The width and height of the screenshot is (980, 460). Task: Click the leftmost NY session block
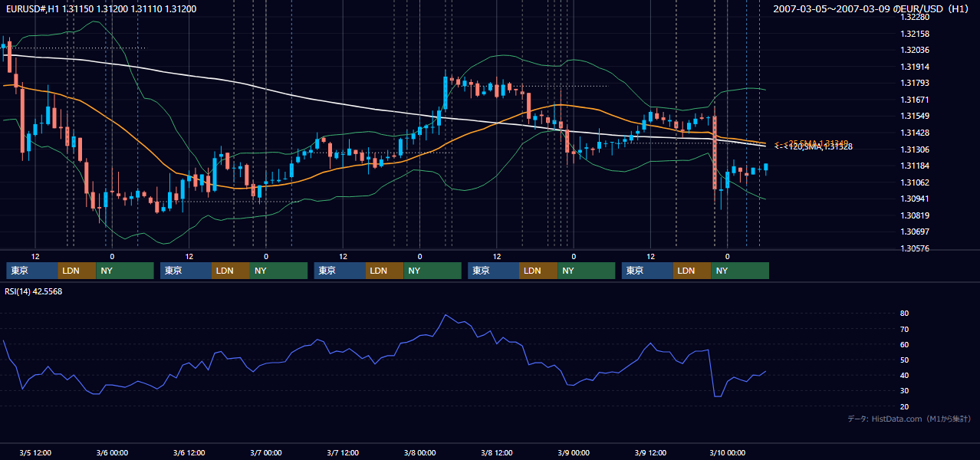pos(125,271)
